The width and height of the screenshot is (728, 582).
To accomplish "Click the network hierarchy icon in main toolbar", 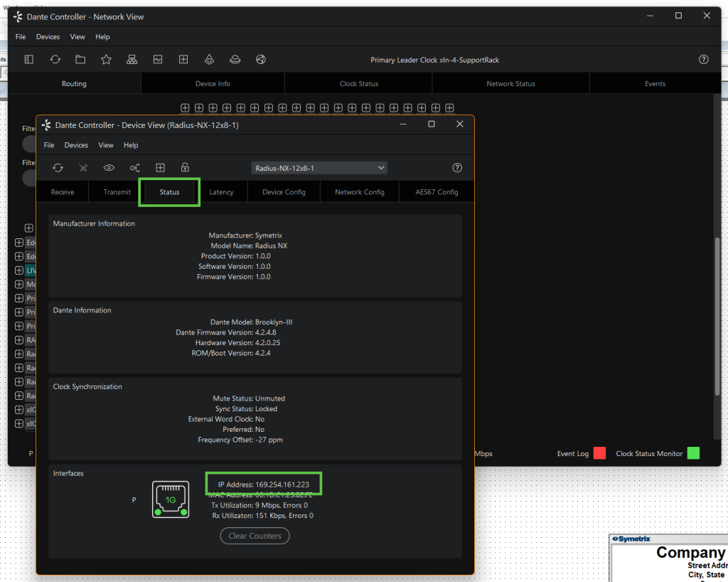I will pyautogui.click(x=132, y=60).
